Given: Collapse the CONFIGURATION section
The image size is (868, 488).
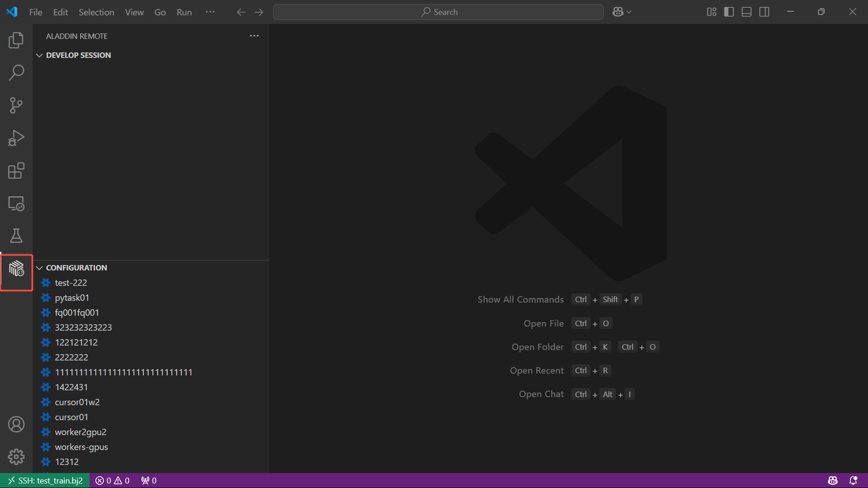Looking at the screenshot, I should click(76, 268).
